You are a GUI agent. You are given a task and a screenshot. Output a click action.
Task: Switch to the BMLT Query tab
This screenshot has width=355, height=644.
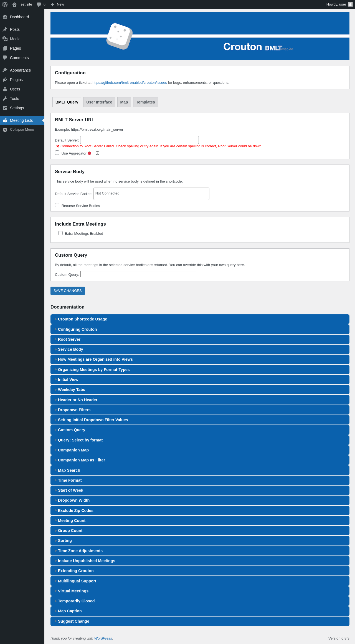click(67, 102)
